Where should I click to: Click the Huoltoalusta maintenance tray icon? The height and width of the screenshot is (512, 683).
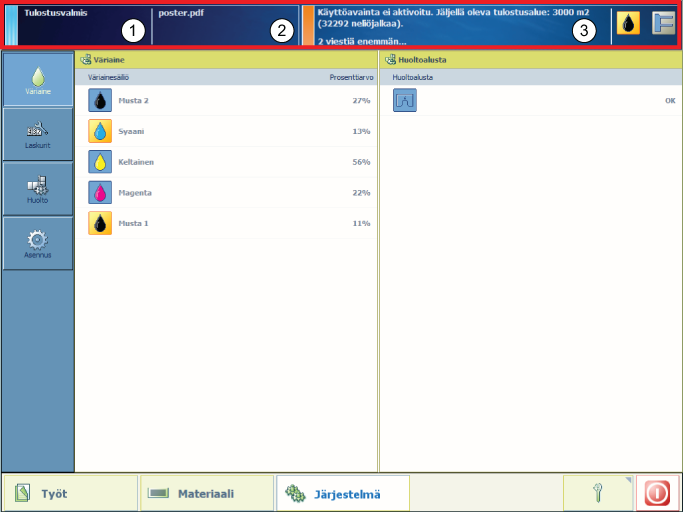[x=404, y=100]
